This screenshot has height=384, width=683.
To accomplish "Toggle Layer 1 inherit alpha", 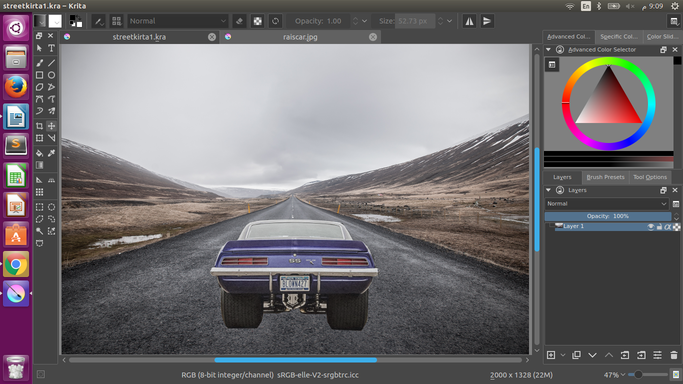I will coord(667,227).
